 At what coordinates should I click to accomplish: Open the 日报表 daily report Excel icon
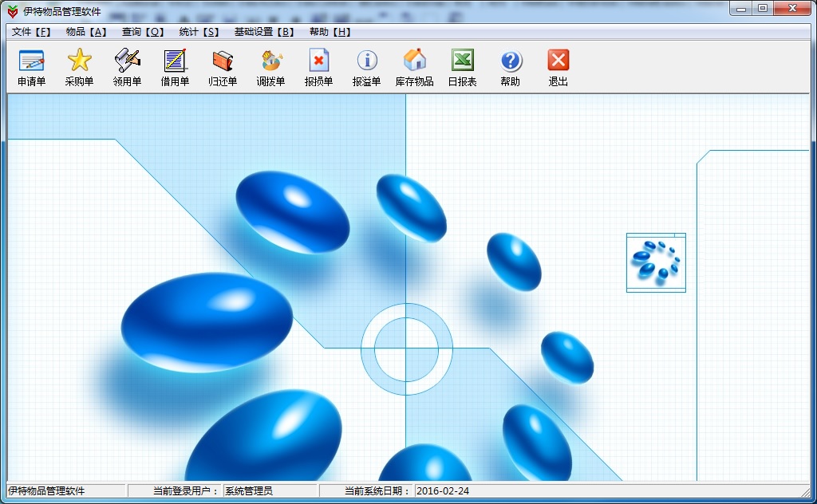[463, 68]
